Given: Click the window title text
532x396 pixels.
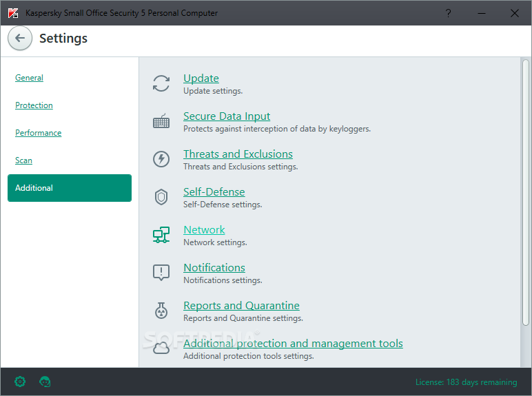Looking at the screenshot, I should (x=121, y=13).
